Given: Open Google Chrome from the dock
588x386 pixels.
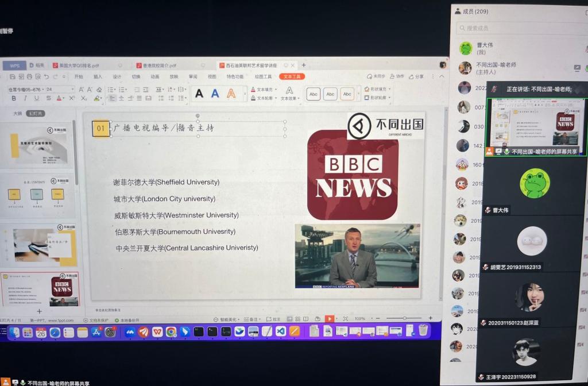Looking at the screenshot, I should [171, 331].
